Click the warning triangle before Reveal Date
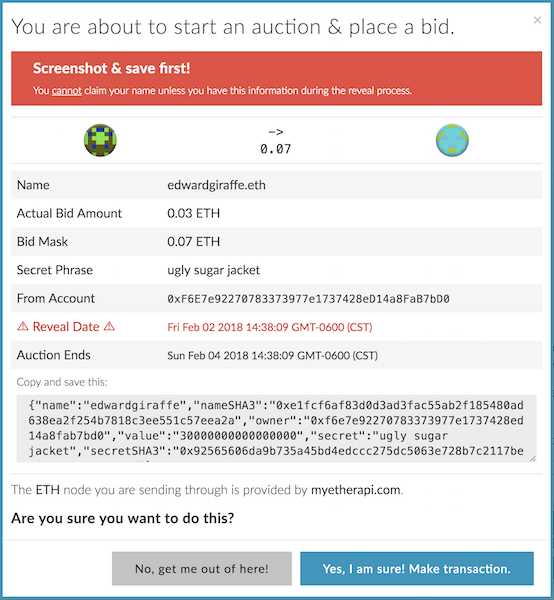Viewport: 554px width, 600px height. point(23,326)
